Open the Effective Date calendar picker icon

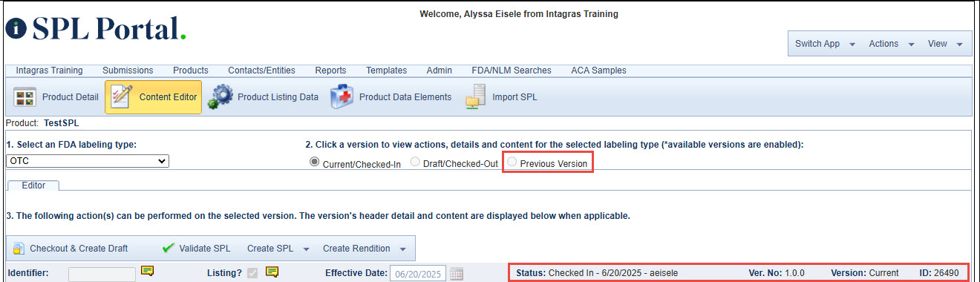click(457, 273)
